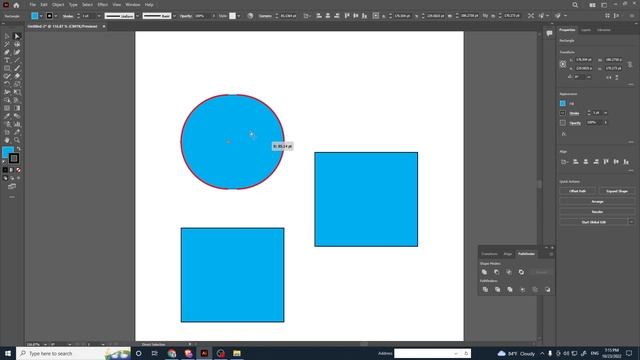Click the Intersect shape mode icon
Viewport: 640px width, 360px height.
pos(509,272)
